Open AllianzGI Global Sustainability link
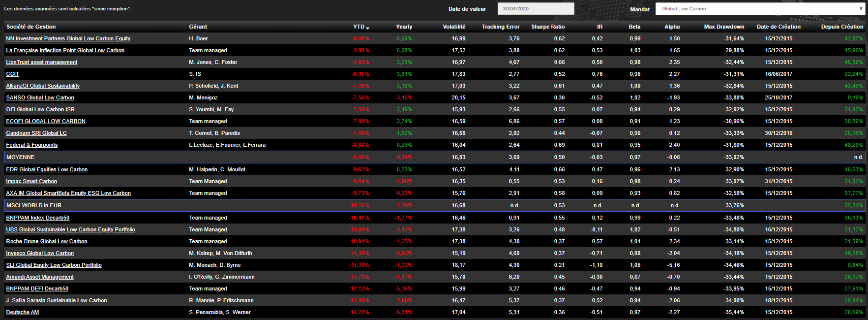The width and height of the screenshot is (868, 320). 43,86
